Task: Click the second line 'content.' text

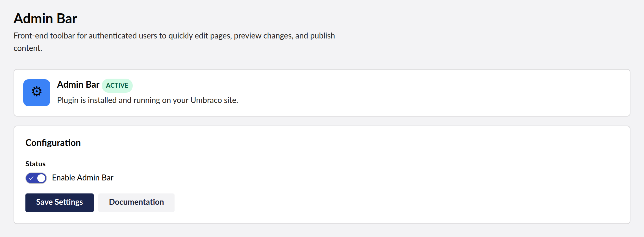Action: click(28, 48)
